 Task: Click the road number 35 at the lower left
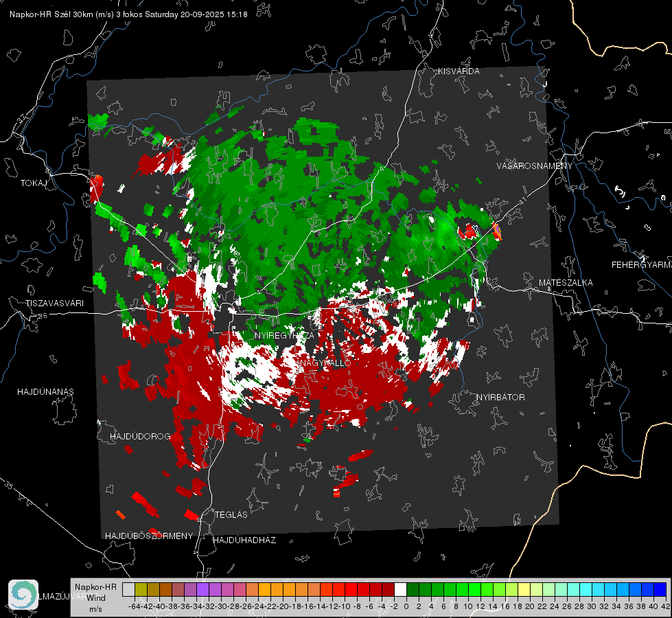9,485
